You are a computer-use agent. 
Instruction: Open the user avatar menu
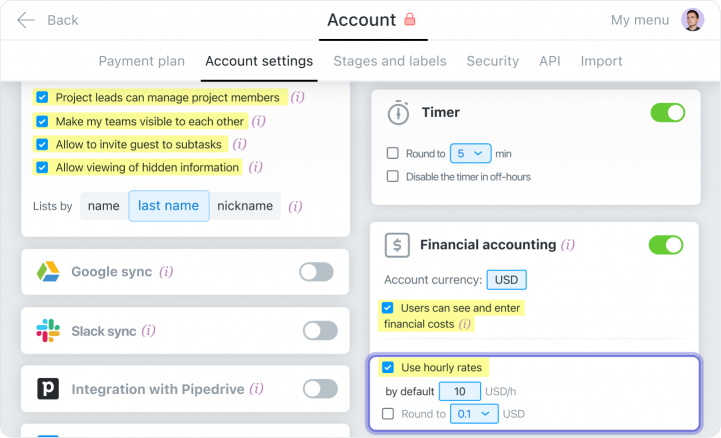[692, 20]
